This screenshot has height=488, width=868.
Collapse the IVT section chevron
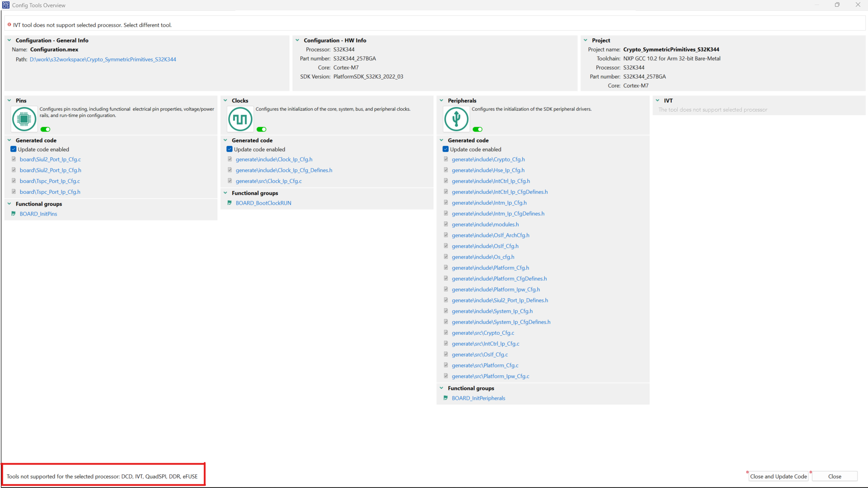click(x=657, y=100)
